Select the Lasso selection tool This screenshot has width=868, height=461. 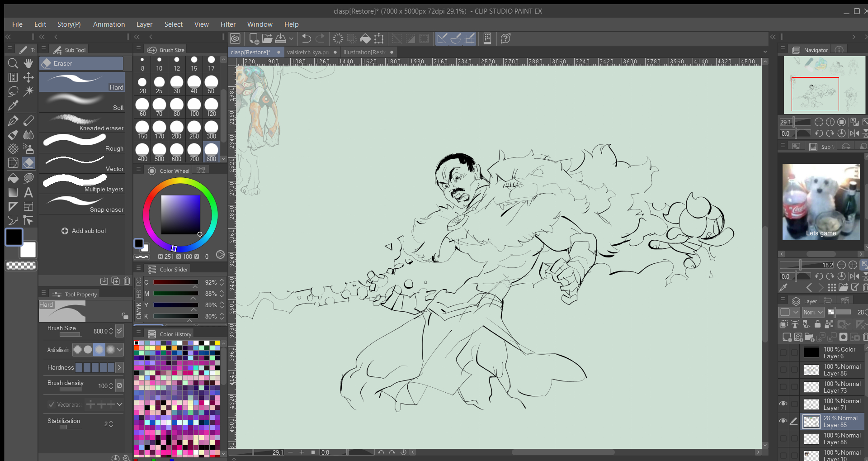13,91
